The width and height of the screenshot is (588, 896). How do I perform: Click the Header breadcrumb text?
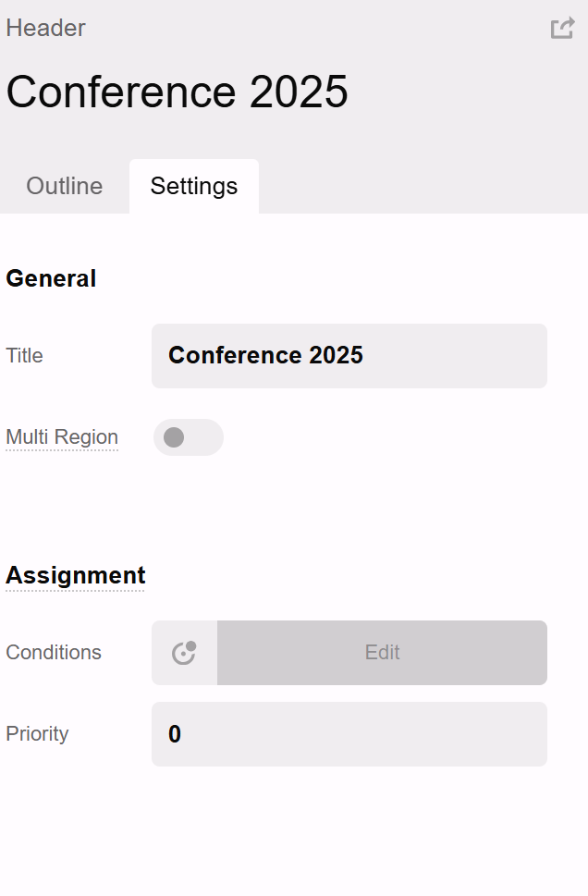(45, 28)
